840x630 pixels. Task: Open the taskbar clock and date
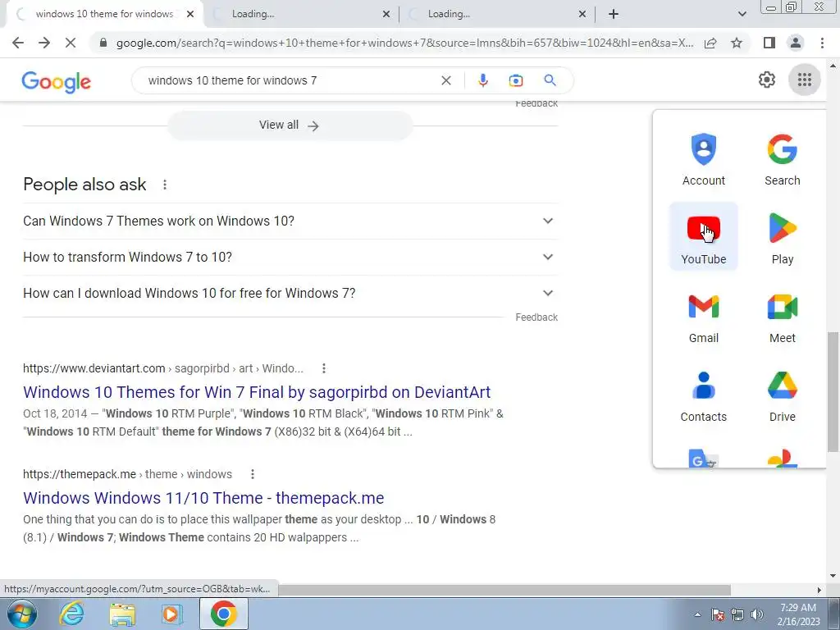pyautogui.click(x=798, y=614)
